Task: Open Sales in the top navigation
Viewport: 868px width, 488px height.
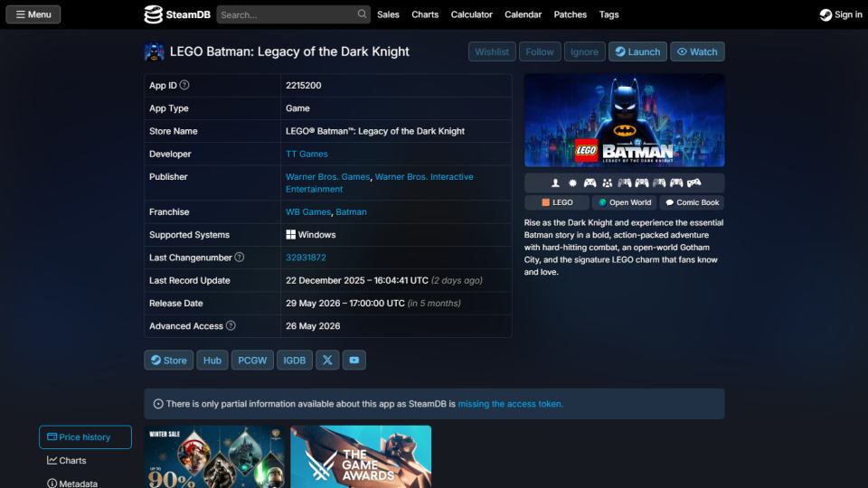Action: tap(388, 14)
